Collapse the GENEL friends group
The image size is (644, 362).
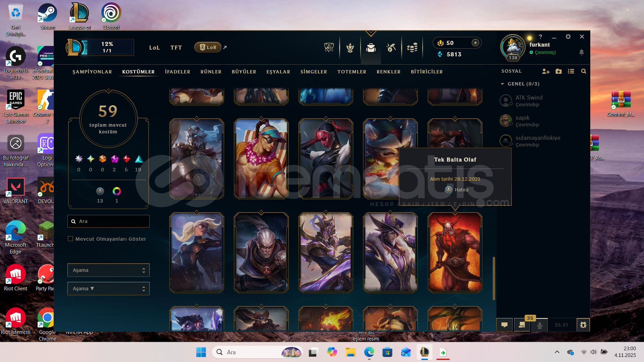502,84
